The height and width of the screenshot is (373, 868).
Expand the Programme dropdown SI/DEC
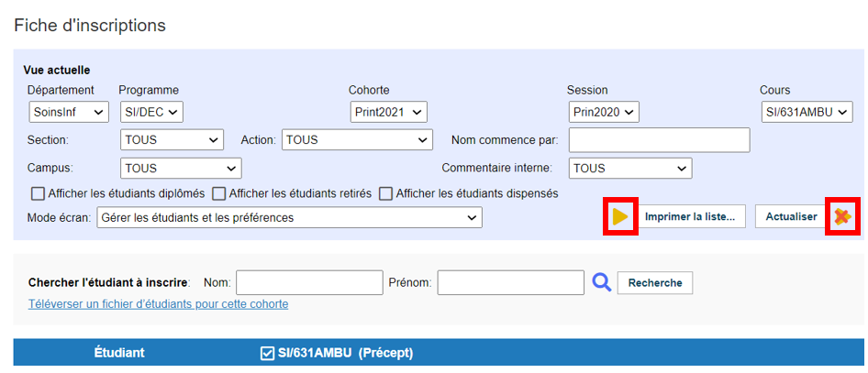point(151,112)
